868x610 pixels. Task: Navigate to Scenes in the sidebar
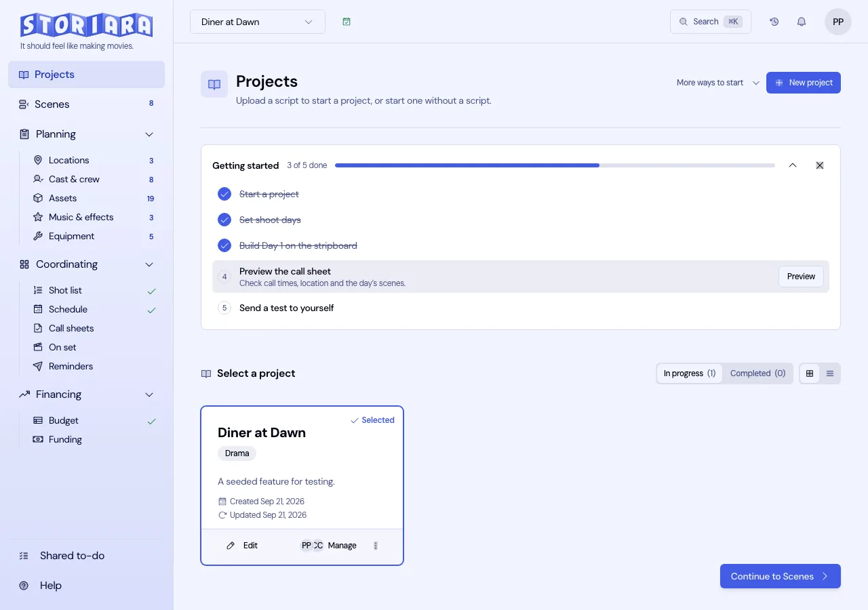tap(87, 104)
